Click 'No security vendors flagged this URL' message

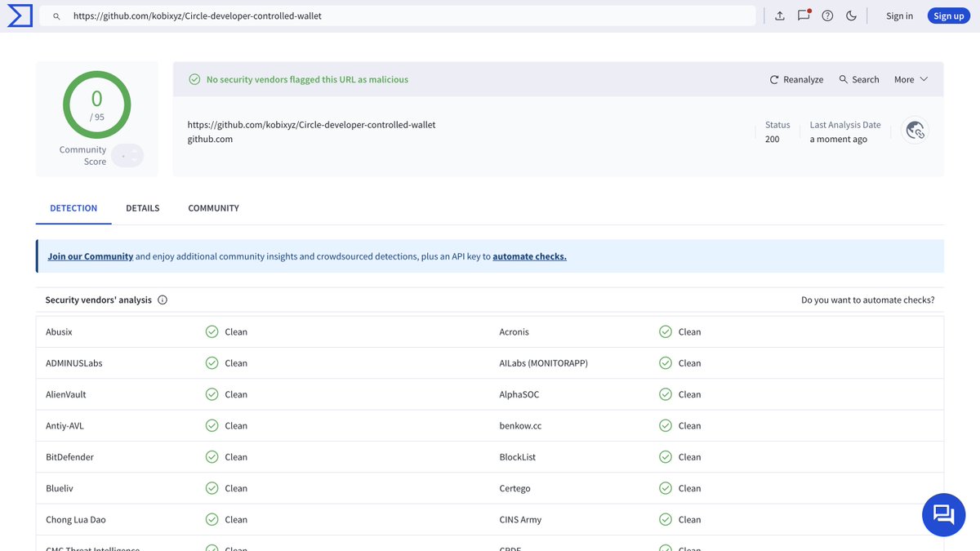[x=307, y=79]
